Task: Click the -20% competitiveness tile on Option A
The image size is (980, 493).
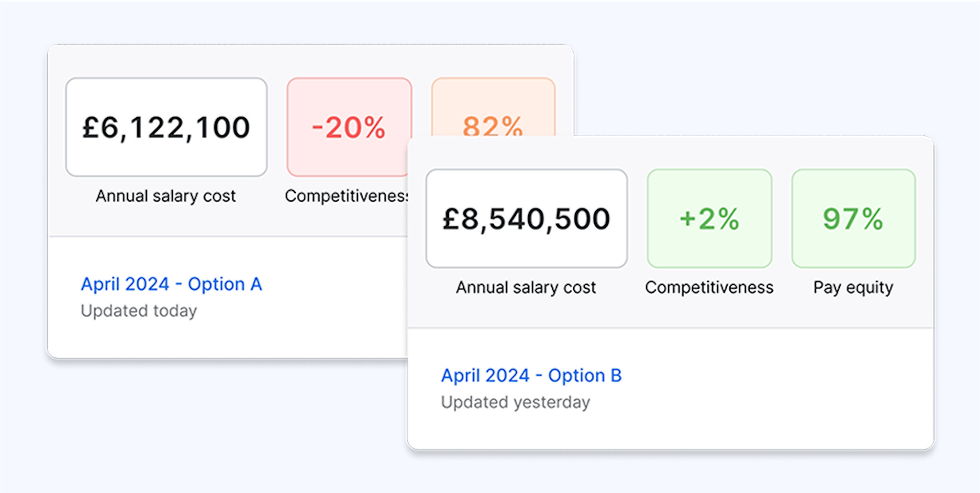Action: click(350, 127)
